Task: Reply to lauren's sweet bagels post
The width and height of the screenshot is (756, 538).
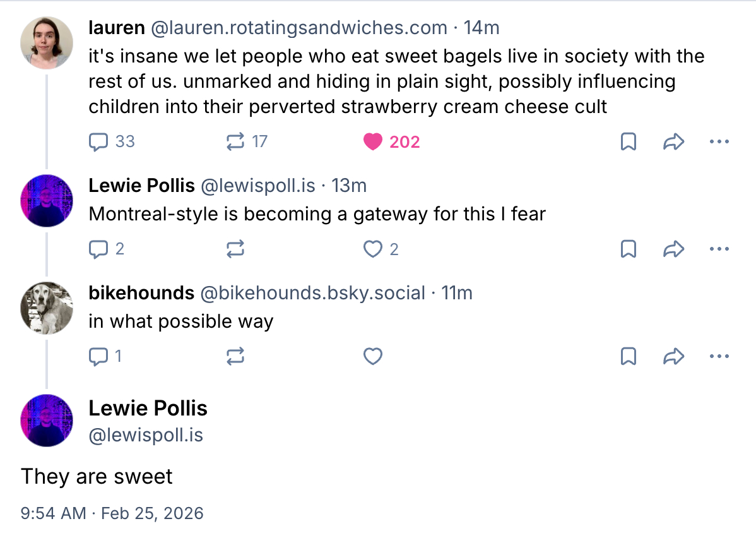Action: click(98, 142)
